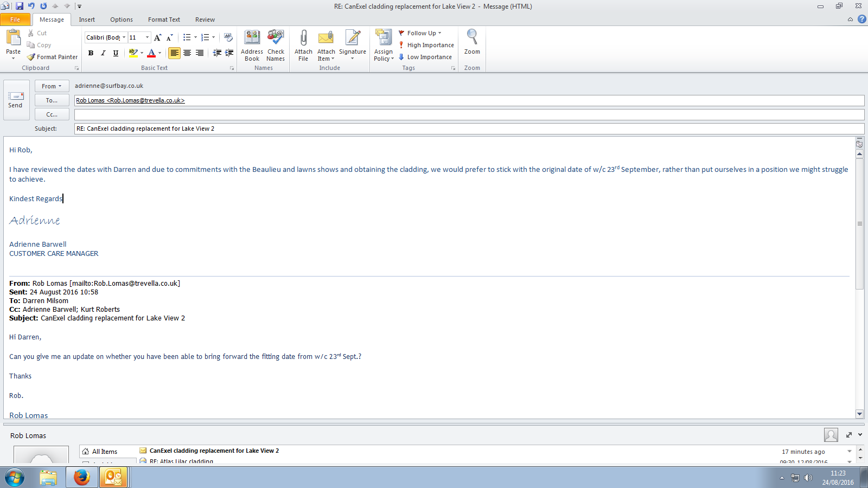Open the Insert ribbon tab
The height and width of the screenshot is (488, 868).
tap(87, 20)
